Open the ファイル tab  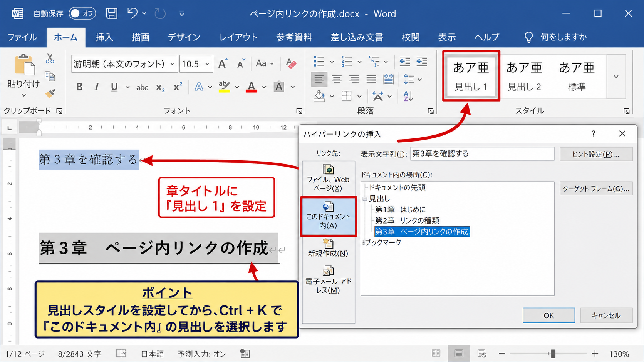coord(22,37)
